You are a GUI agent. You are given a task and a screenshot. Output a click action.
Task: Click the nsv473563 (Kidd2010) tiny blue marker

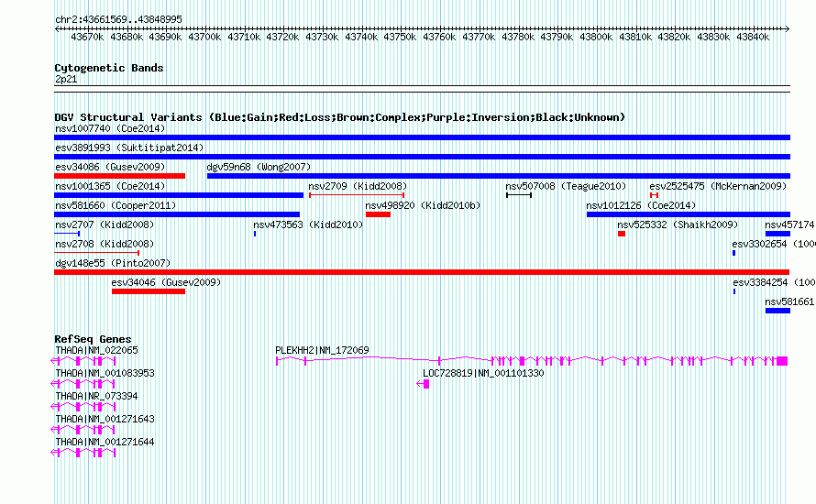pos(255,234)
